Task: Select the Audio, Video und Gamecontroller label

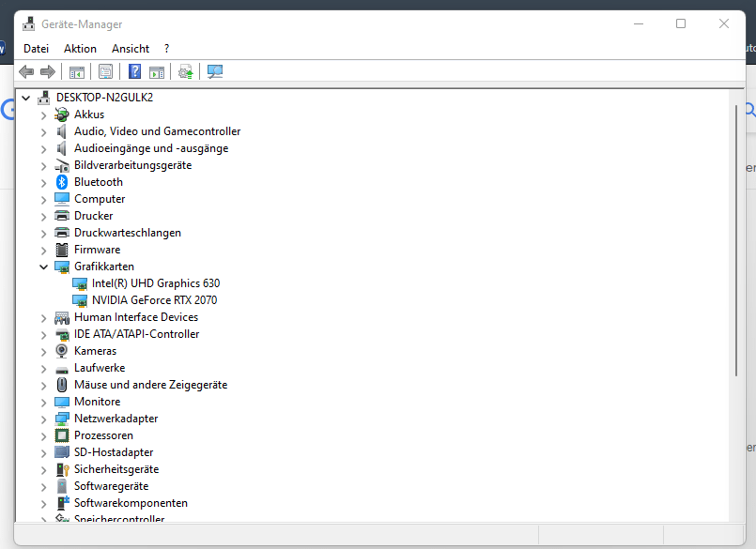Action: [157, 131]
